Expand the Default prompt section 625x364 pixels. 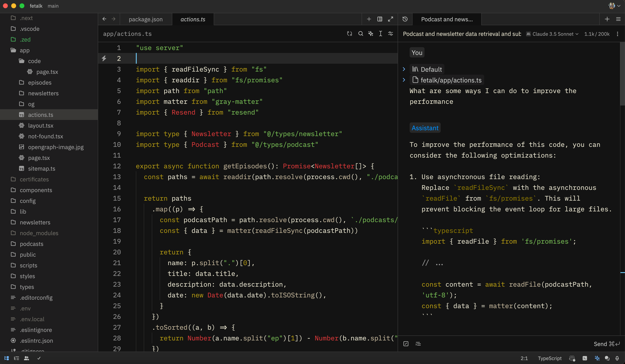[x=404, y=69]
